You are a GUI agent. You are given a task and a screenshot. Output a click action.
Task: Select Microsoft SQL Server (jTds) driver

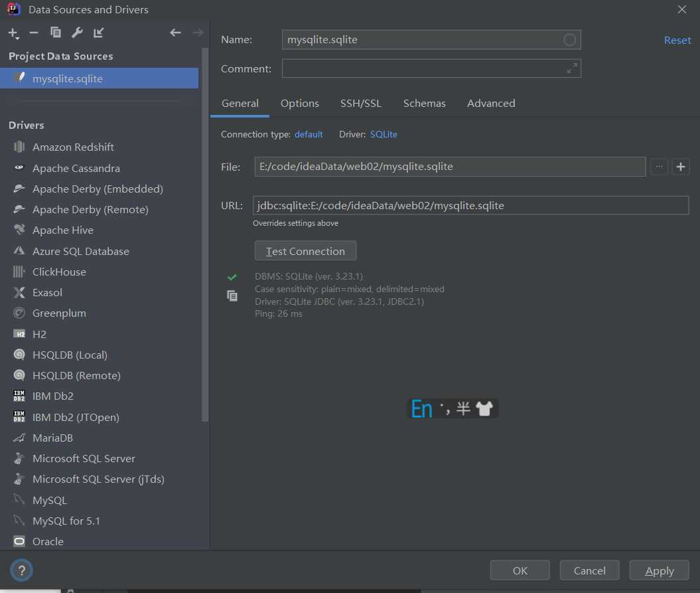(99, 479)
